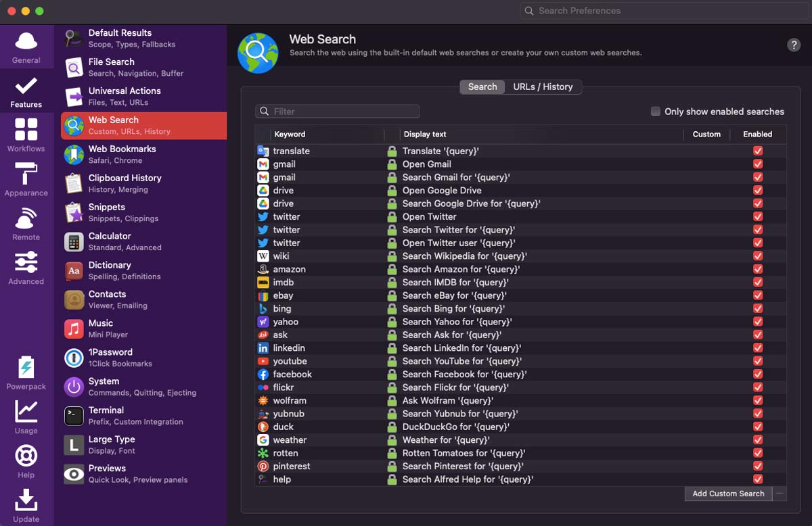Click the Search Preferences field

click(x=663, y=11)
